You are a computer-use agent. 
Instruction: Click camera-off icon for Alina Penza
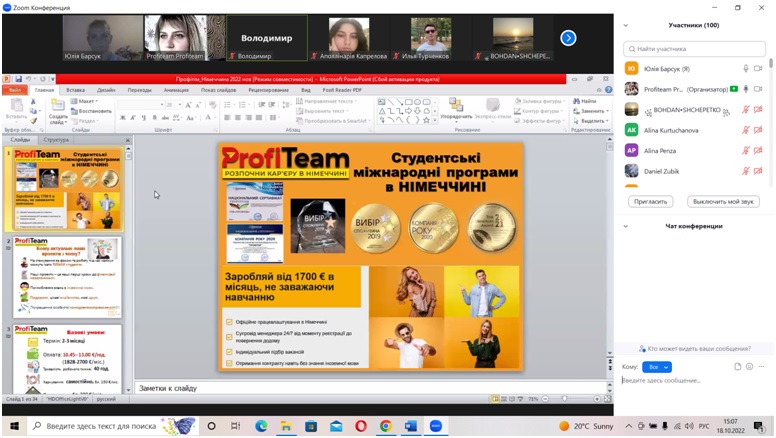[x=758, y=150]
